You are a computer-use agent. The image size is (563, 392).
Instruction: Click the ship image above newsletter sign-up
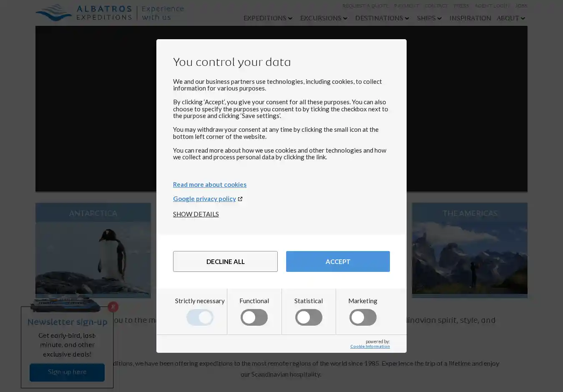pyautogui.click(x=65, y=304)
